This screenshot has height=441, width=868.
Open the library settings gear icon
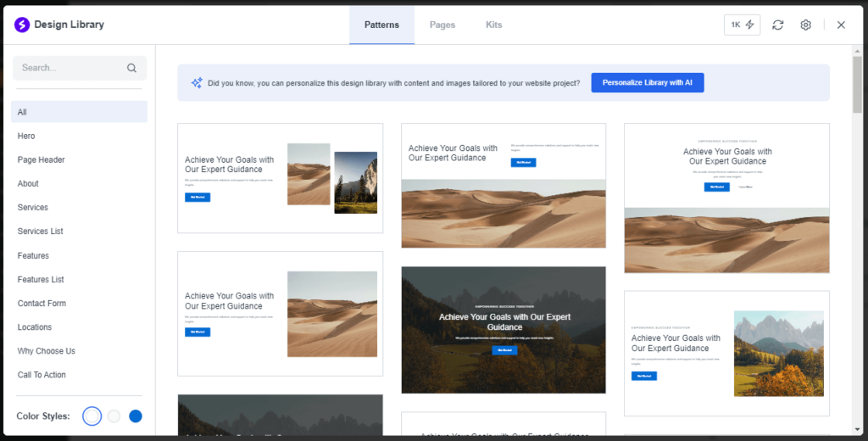(x=805, y=25)
